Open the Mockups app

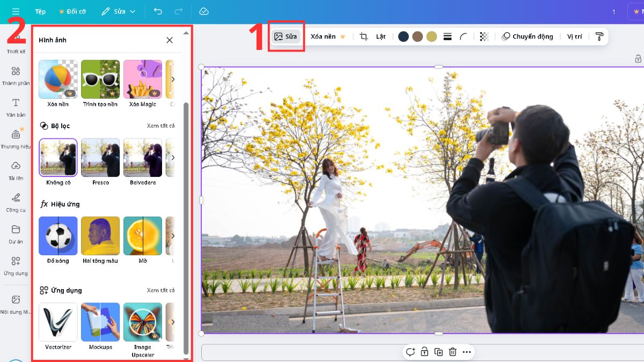(x=100, y=322)
